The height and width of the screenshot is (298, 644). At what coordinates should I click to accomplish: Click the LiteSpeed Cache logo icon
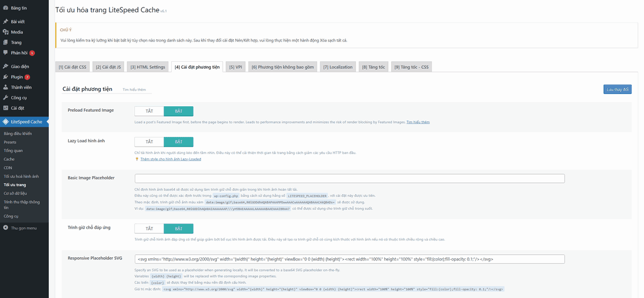click(x=5, y=122)
